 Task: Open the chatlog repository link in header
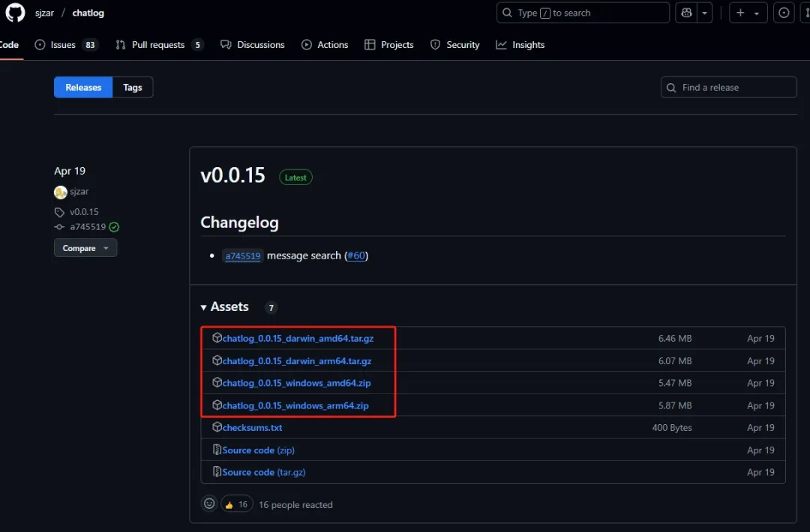tap(88, 13)
